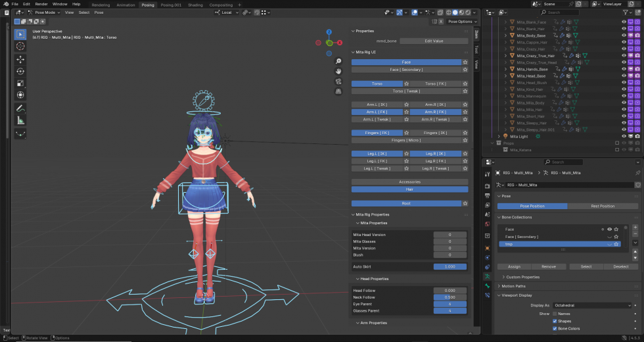This screenshot has width=644, height=342.
Task: Click the viewport zoom magnifier icon
Action: [338, 60]
